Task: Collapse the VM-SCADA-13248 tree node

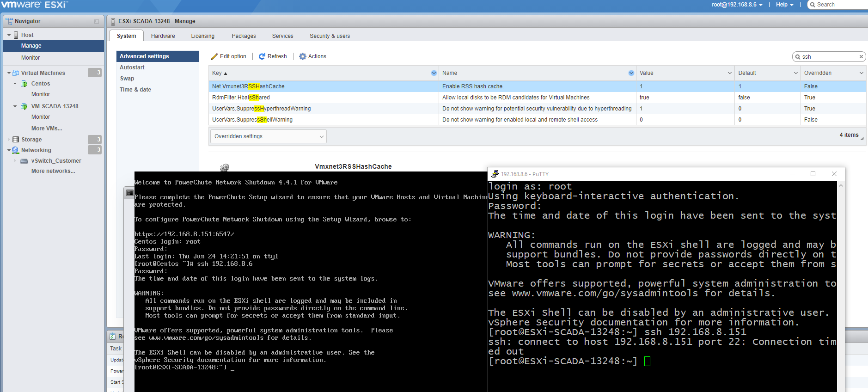Action: click(15, 106)
